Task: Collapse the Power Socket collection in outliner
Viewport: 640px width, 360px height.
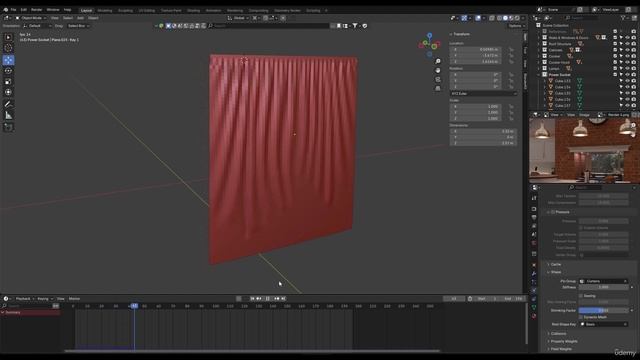Action: click(x=539, y=75)
